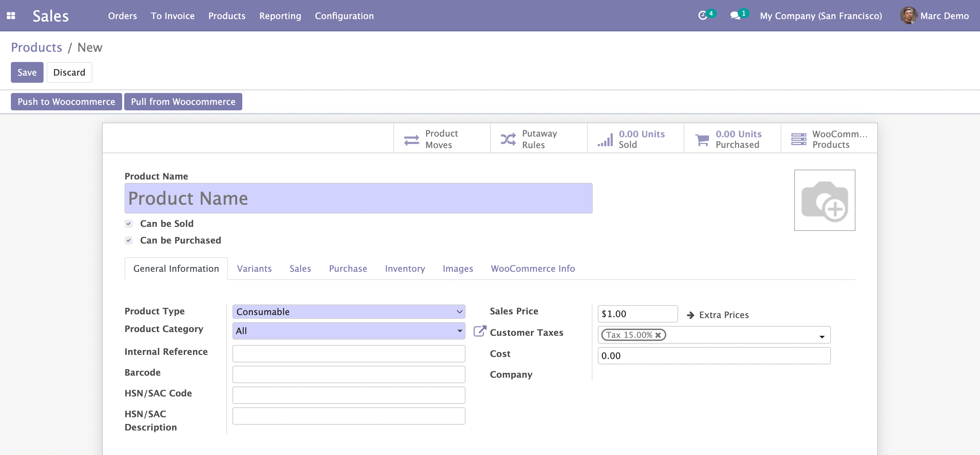Viewport: 980px width, 455px height.
Task: Switch to the Variants tab
Action: pyautogui.click(x=254, y=268)
